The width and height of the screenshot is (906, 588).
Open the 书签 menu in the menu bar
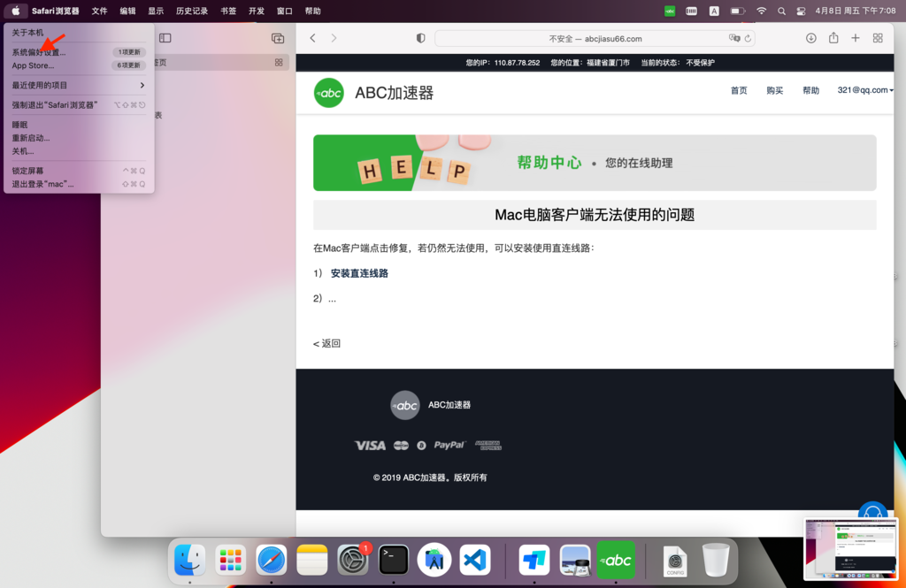coord(228,11)
